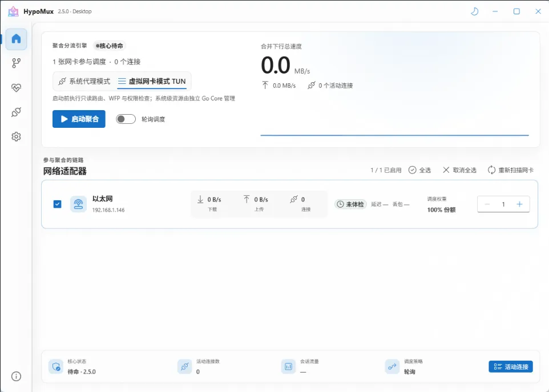The height and width of the screenshot is (392, 549).
Task: Open the connections plug sidebar icon
Action: click(x=16, y=112)
